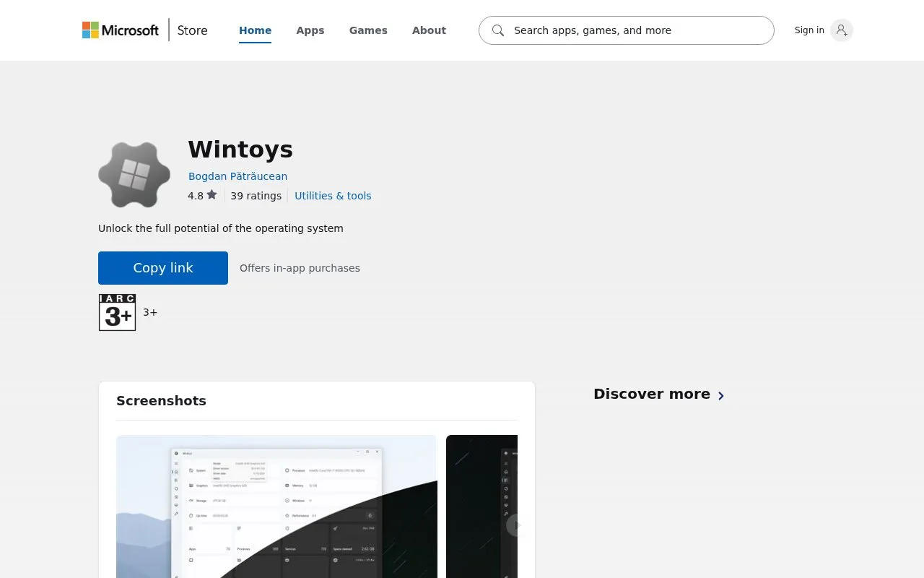Open the second dark screenshot thumbnail
Viewport: 924px width, 578px height.
point(481,506)
